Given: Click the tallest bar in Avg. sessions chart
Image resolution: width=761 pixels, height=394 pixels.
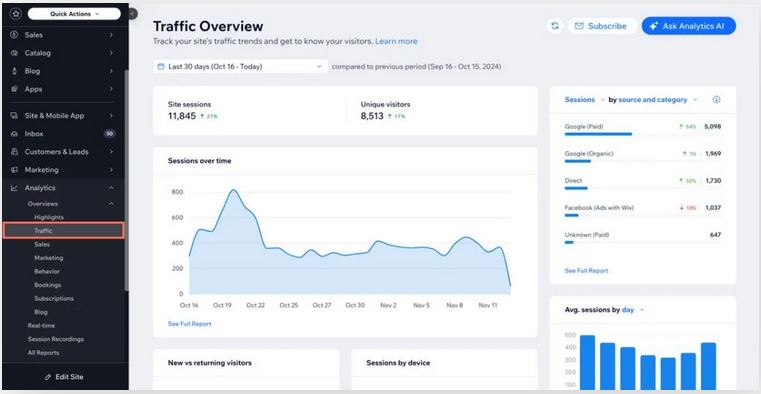Looking at the screenshot, I should pos(587,362).
